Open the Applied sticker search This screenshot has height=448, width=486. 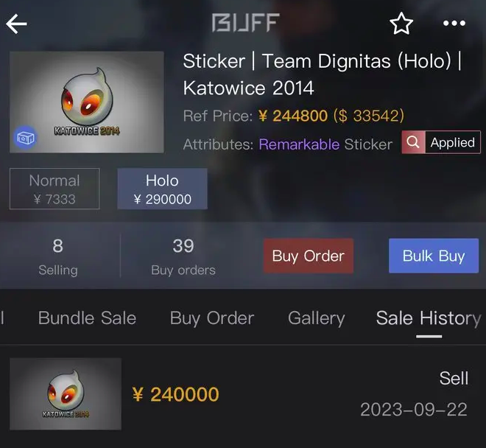click(x=441, y=142)
